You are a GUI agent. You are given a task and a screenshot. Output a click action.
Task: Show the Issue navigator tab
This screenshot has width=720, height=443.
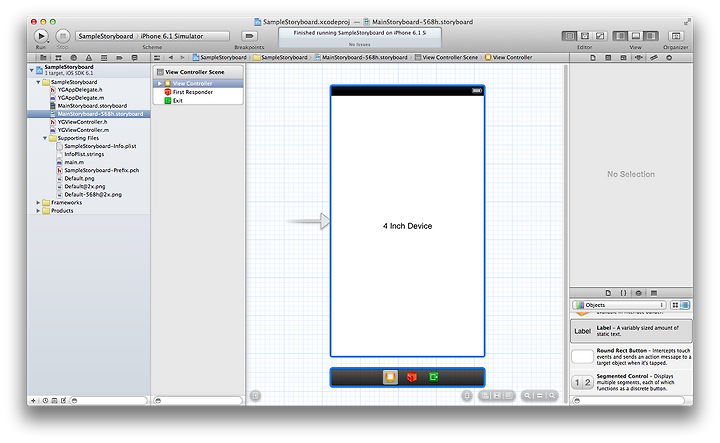point(89,58)
